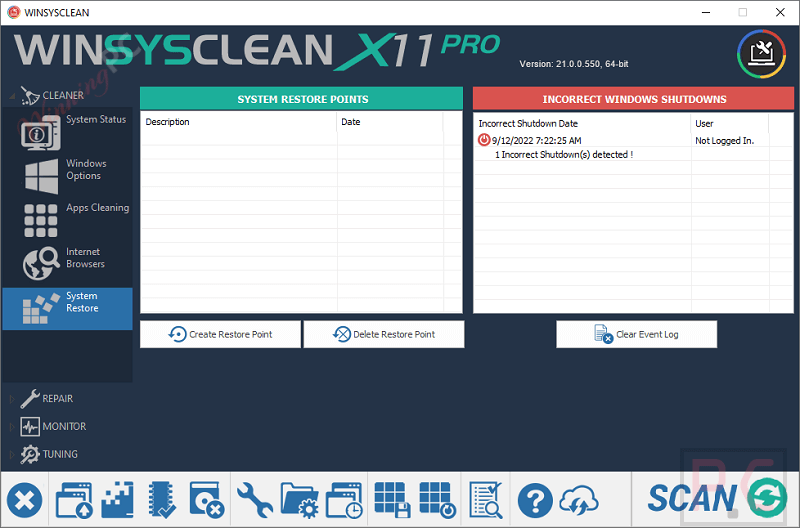The width and height of the screenshot is (800, 528).
Task: Select the System Restore sidebar item
Action: [67, 309]
